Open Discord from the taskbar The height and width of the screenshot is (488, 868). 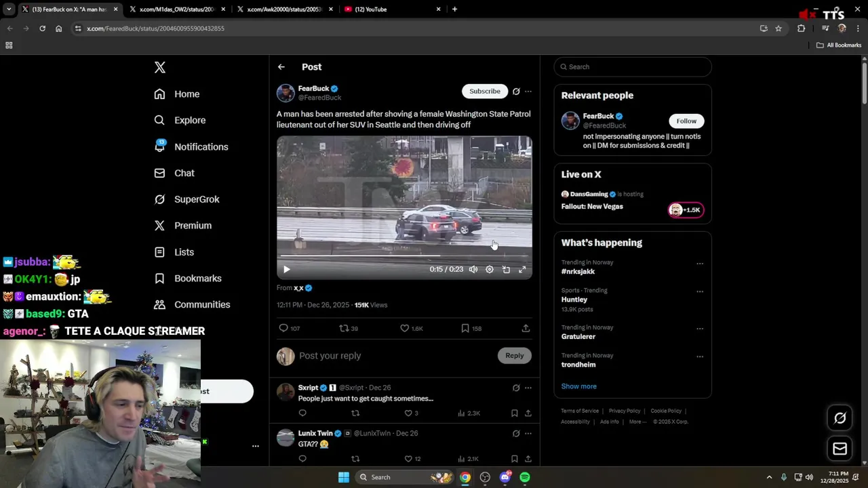coord(505,477)
